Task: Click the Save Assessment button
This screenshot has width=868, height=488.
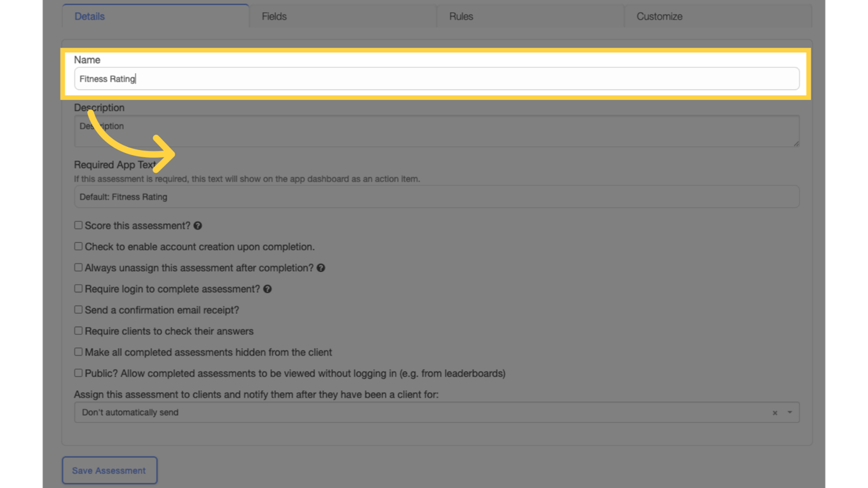Action: (x=109, y=470)
